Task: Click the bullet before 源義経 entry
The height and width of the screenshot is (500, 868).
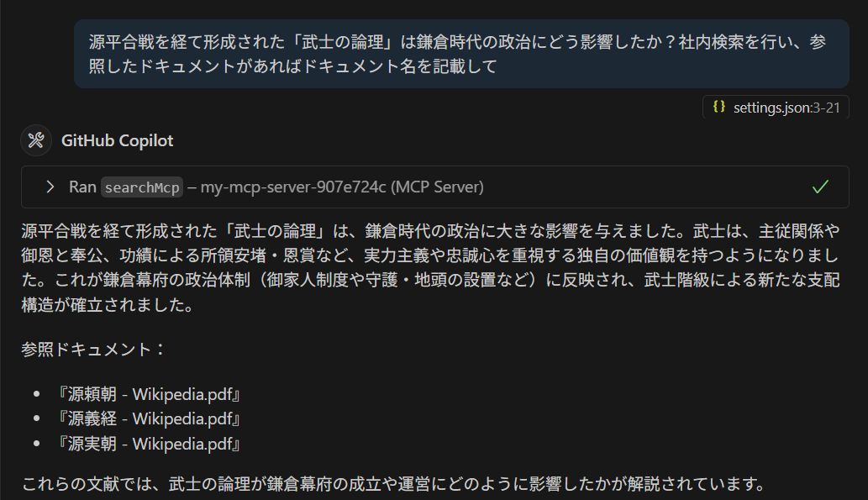Action: 36,418
